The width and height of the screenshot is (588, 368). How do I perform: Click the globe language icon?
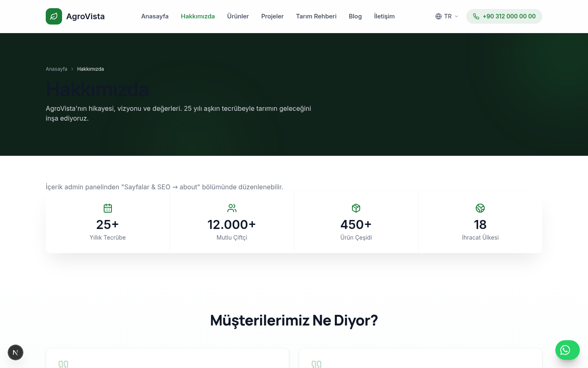(x=439, y=16)
